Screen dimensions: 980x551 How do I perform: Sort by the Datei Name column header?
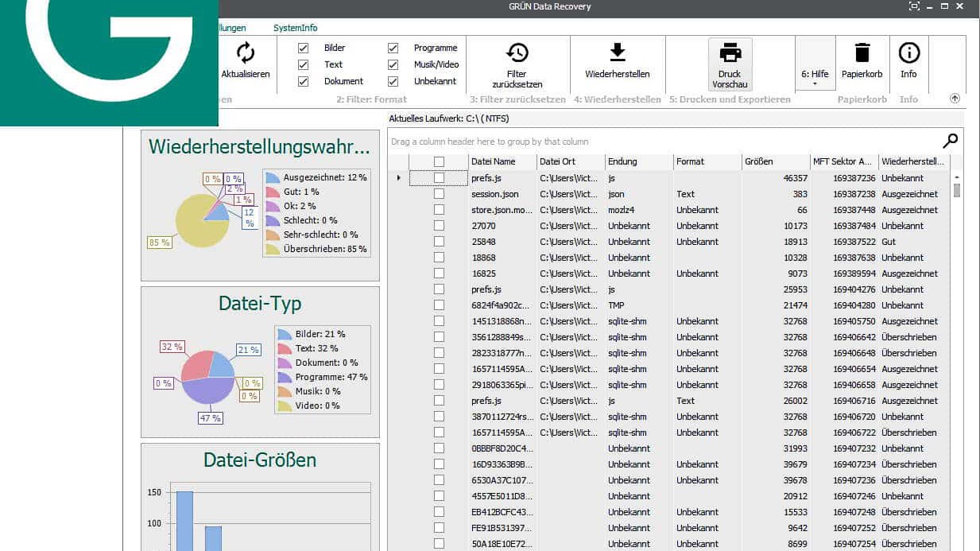pyautogui.click(x=502, y=161)
